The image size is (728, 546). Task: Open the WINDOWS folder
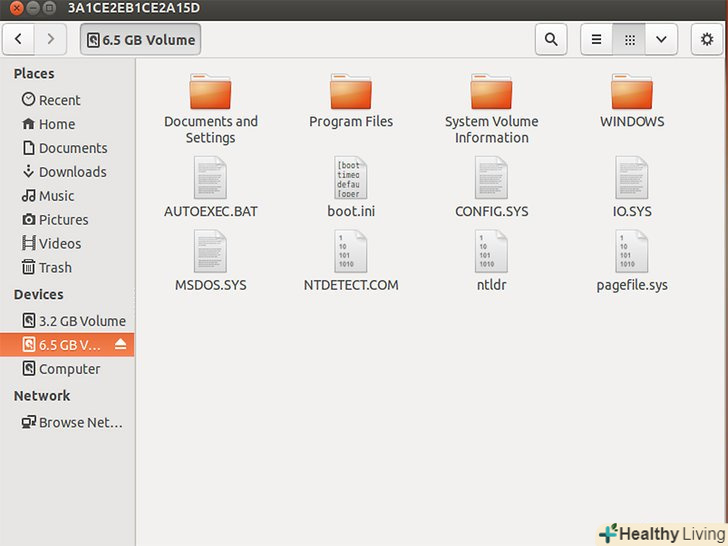pos(632,101)
